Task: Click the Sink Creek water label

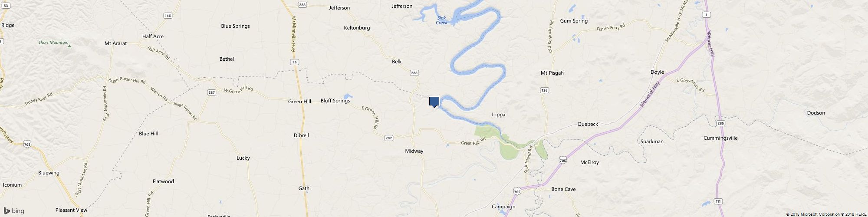Action: (441, 20)
